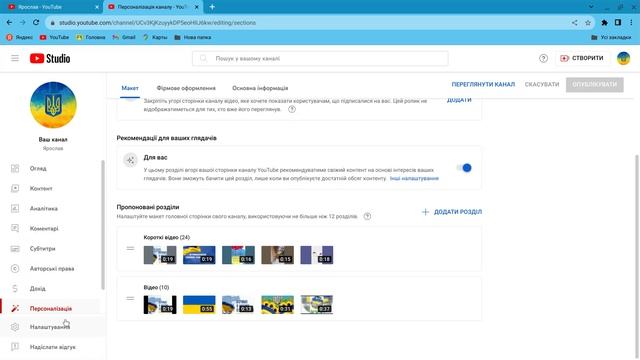This screenshot has height=360, width=640.
Task: Open the hamburger navigation menu
Action: (15, 58)
